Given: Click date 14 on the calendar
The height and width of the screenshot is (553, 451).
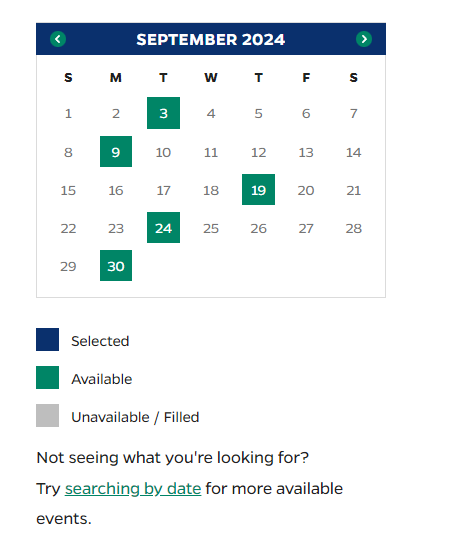Looking at the screenshot, I should pos(353,152).
